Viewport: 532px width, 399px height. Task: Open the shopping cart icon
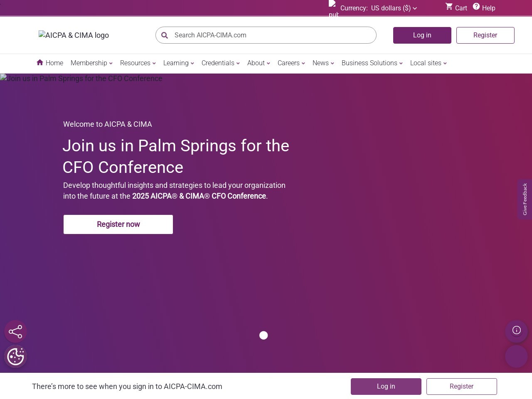coord(449,7)
